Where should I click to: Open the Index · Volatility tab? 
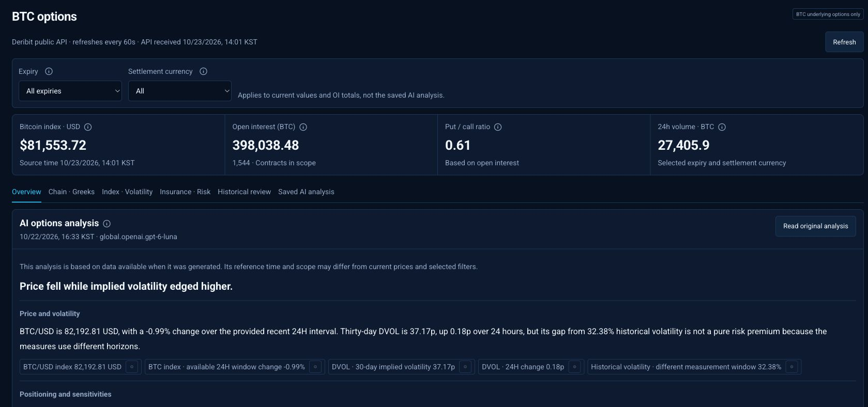click(x=127, y=192)
